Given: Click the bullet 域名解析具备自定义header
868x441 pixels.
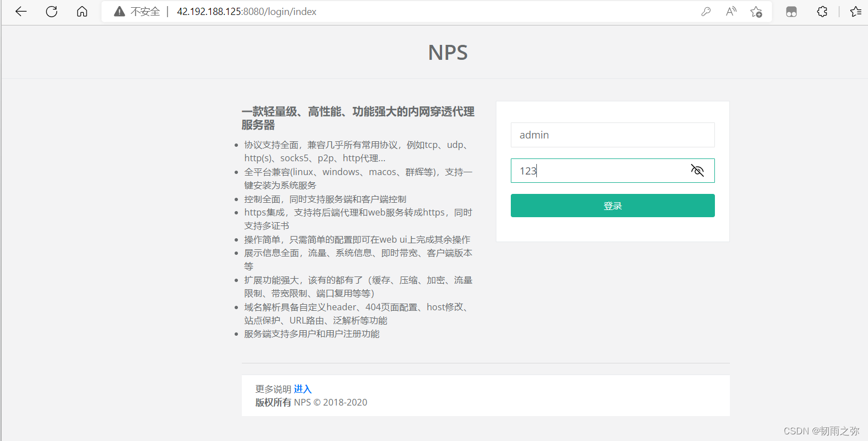Looking at the screenshot, I should click(x=358, y=314).
